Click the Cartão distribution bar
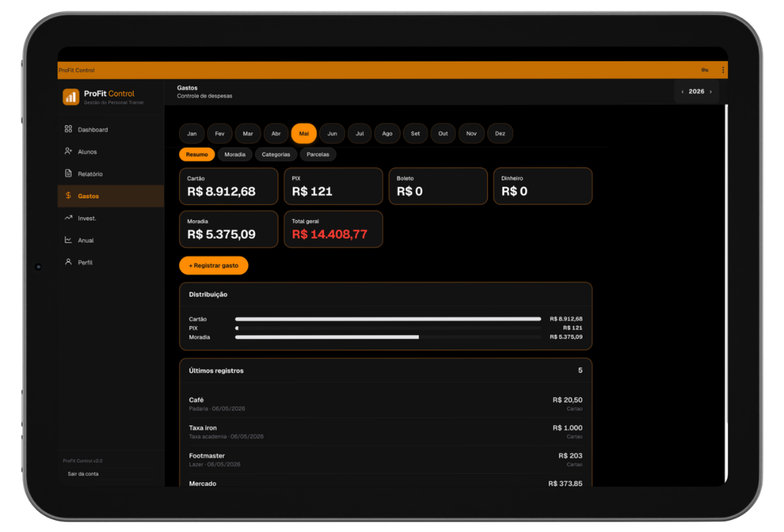The width and height of the screenshot is (784, 532). pyautogui.click(x=388, y=319)
